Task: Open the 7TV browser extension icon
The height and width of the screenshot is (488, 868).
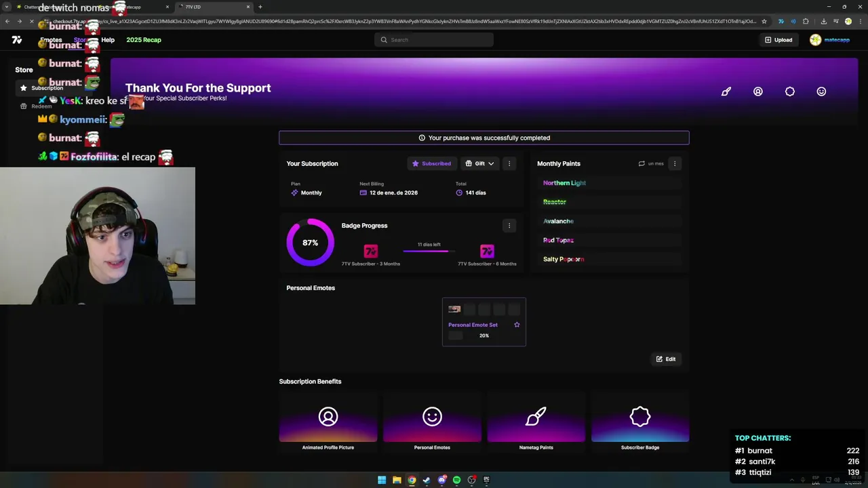Action: (781, 21)
